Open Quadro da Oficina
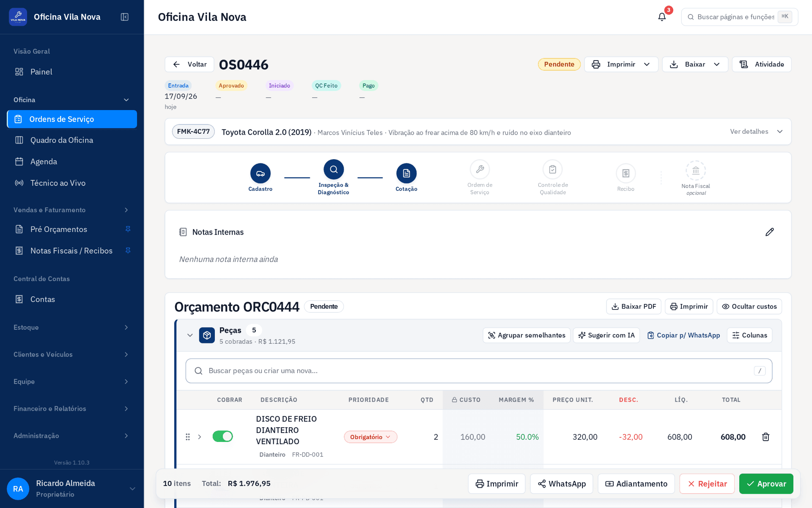812x508 pixels. [72, 140]
